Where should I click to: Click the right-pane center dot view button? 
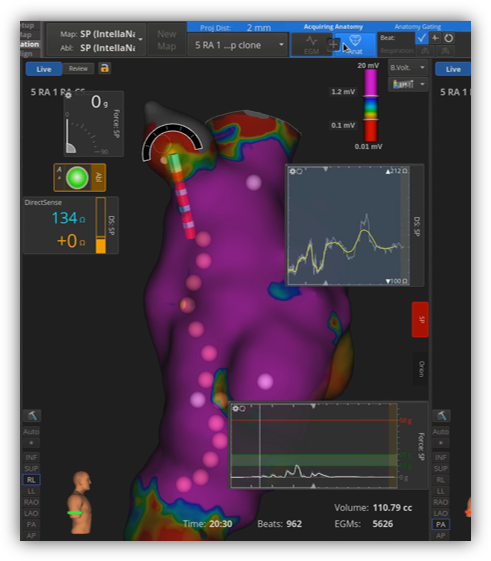(x=441, y=443)
